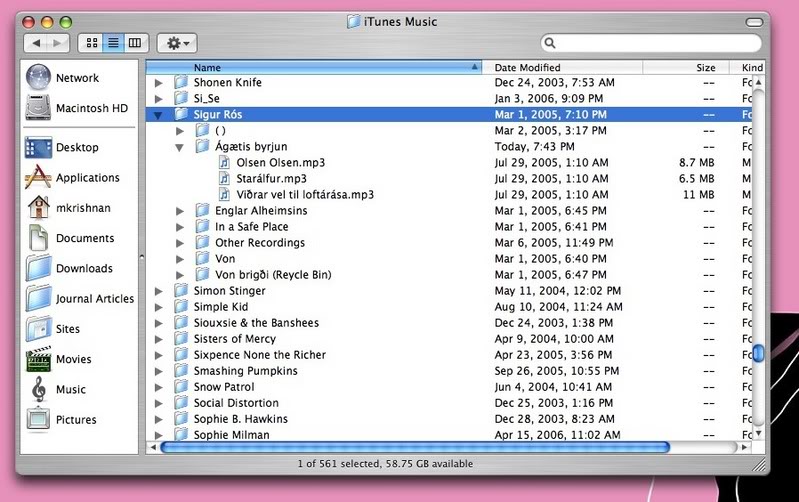Open Documents in the sidebar
The width and height of the screenshot is (799, 502).
(70, 238)
